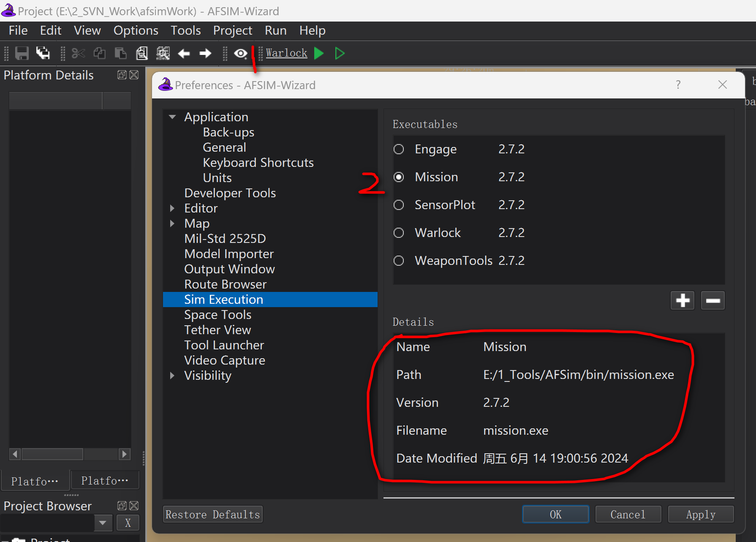
Task: Open the File menu
Action: [18, 30]
